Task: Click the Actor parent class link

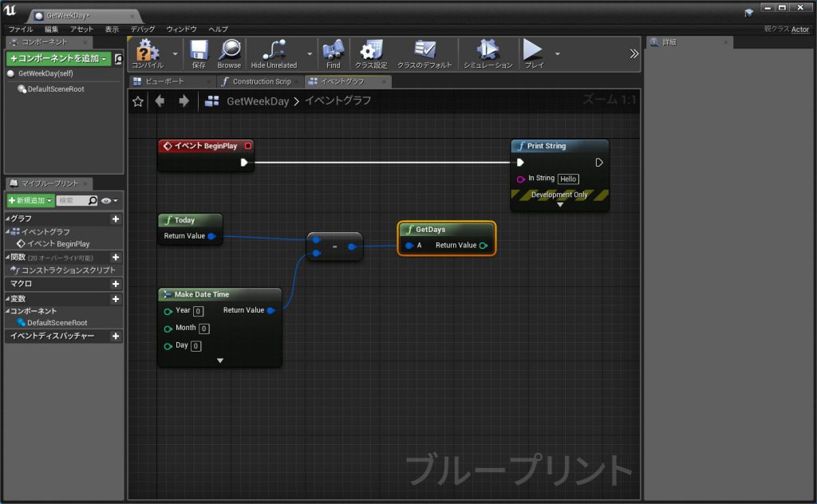Action: click(x=799, y=30)
